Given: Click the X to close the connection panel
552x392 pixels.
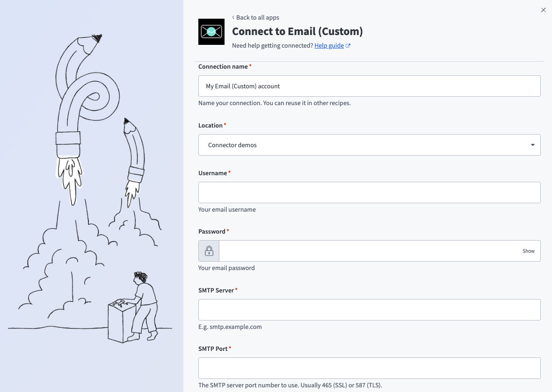Looking at the screenshot, I should [543, 9].
